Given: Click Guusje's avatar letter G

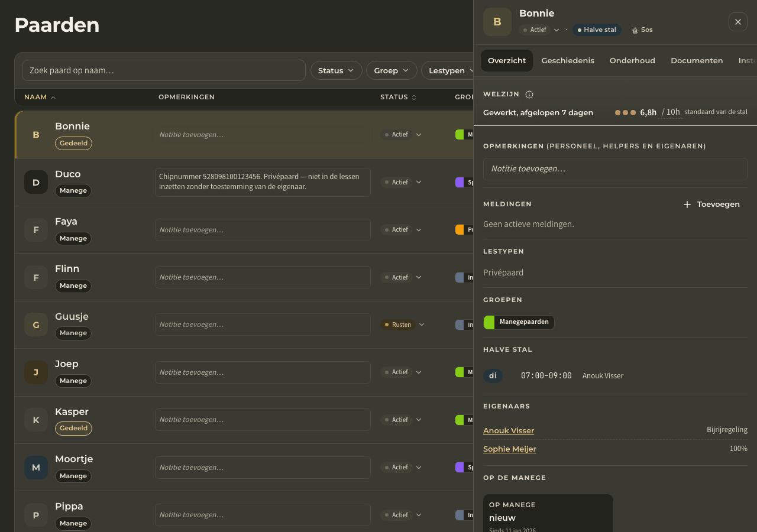Looking at the screenshot, I should (36, 325).
